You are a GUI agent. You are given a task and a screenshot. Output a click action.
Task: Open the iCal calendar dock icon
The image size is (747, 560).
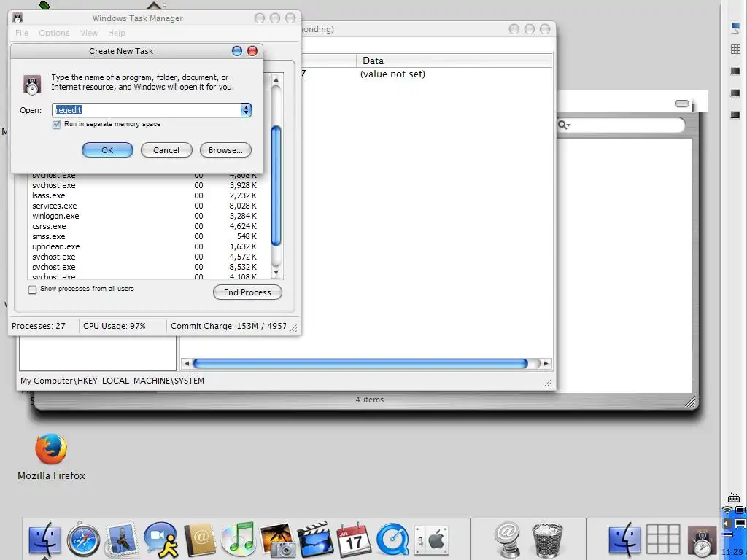click(x=354, y=540)
